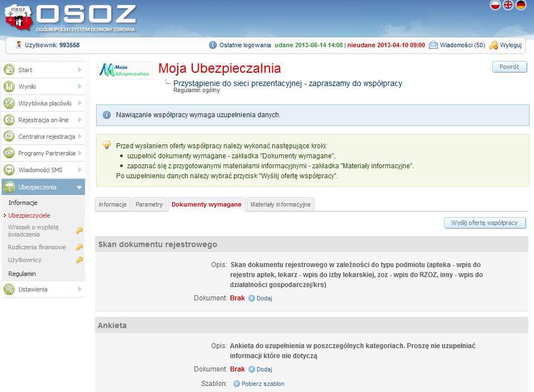Image resolution: width=534 pixels, height=392 pixels.
Task: Open Użytkownicy sidebar menu item
Action: pos(24,260)
